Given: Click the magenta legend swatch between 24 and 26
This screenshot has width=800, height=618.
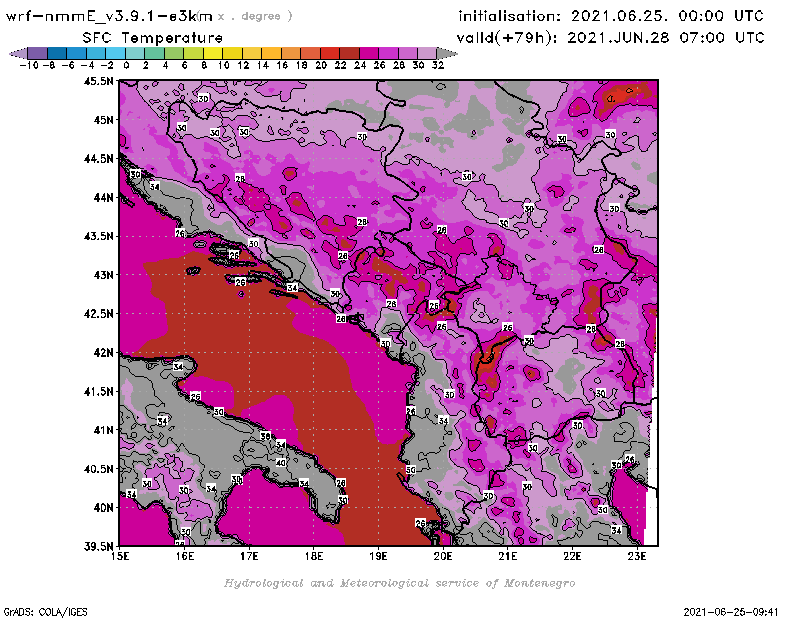Looking at the screenshot, I should 369,53.
